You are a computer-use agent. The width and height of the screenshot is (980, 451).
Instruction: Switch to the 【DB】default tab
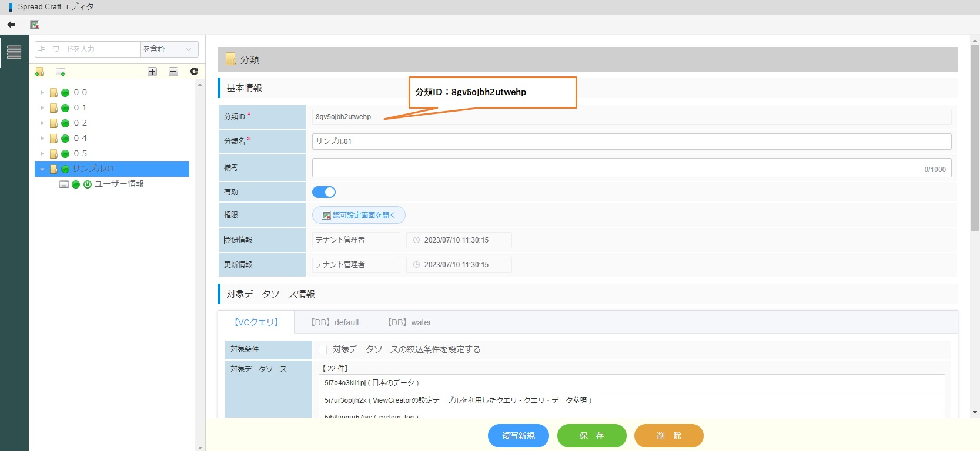(x=335, y=322)
